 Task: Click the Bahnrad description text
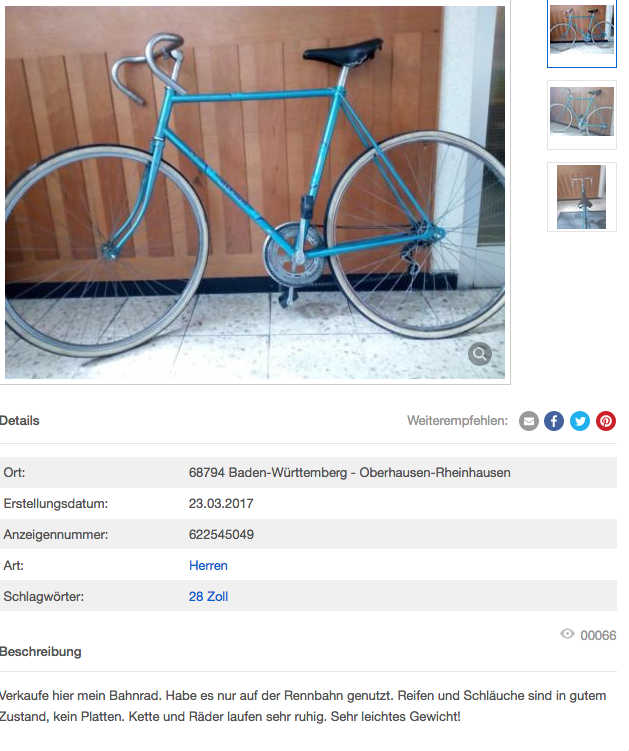[x=303, y=706]
